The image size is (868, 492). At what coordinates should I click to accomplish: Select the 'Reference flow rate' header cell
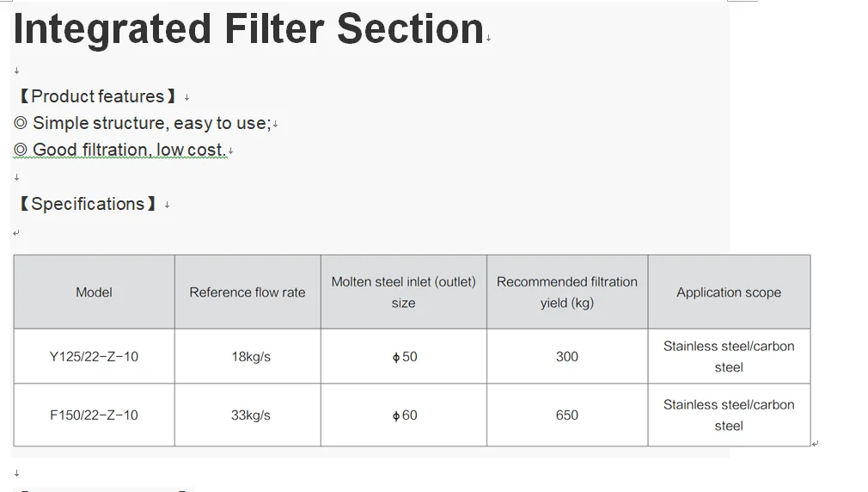click(x=248, y=292)
